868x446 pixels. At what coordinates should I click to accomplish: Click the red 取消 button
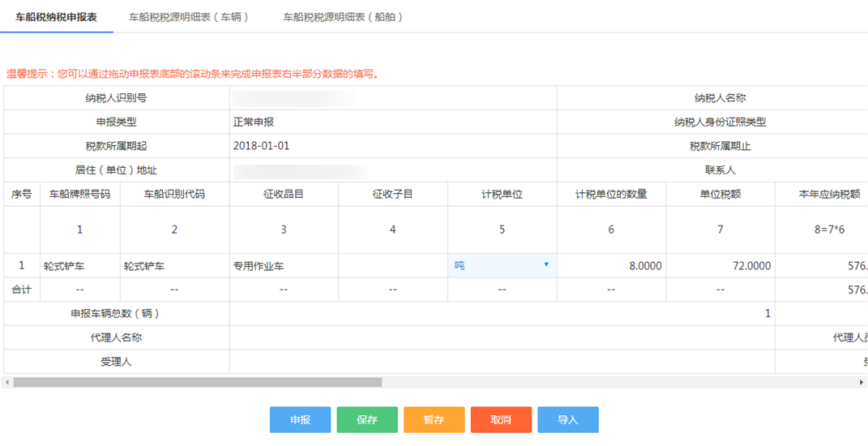click(501, 420)
